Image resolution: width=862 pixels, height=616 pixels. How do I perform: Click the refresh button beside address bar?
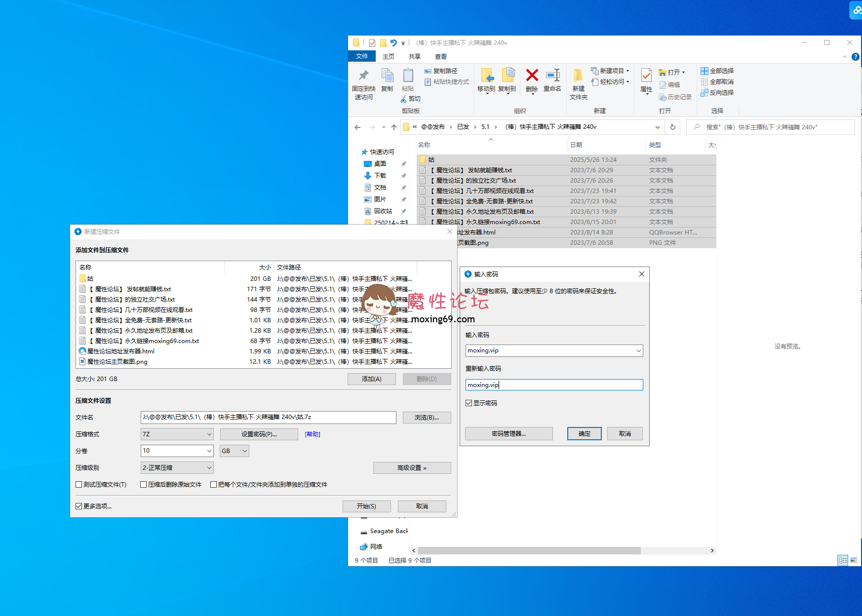[672, 127]
